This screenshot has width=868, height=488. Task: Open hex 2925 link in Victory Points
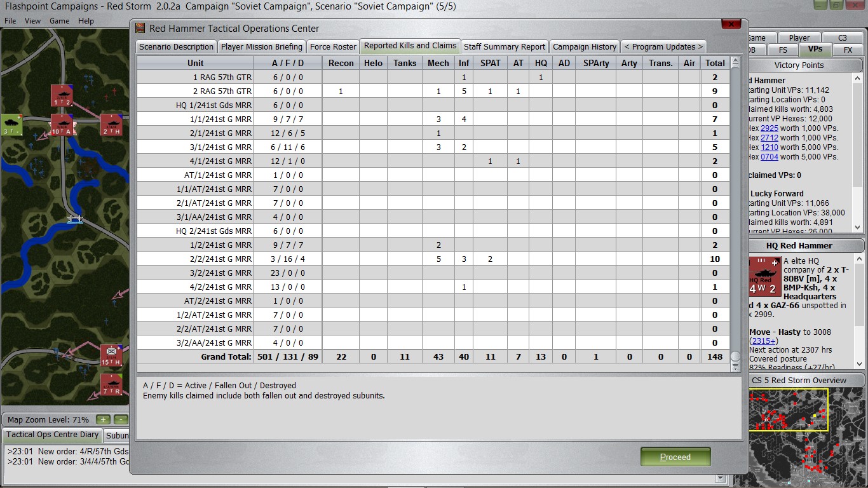point(769,128)
